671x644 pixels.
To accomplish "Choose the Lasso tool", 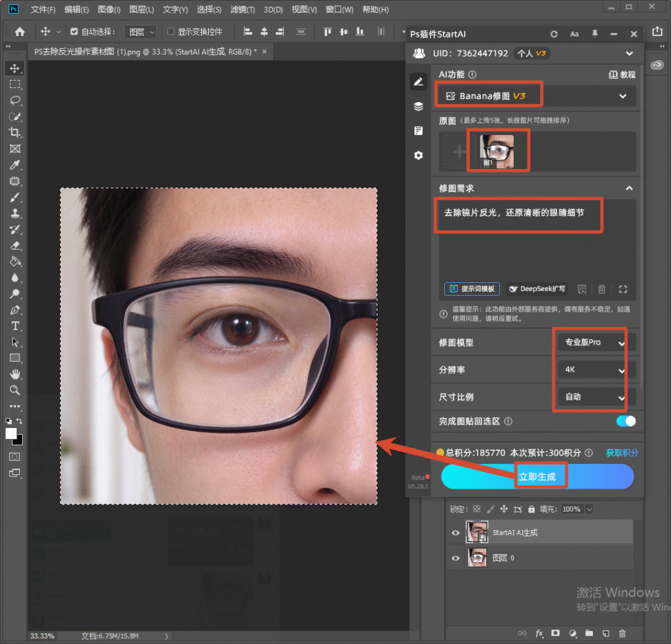I will click(15, 100).
